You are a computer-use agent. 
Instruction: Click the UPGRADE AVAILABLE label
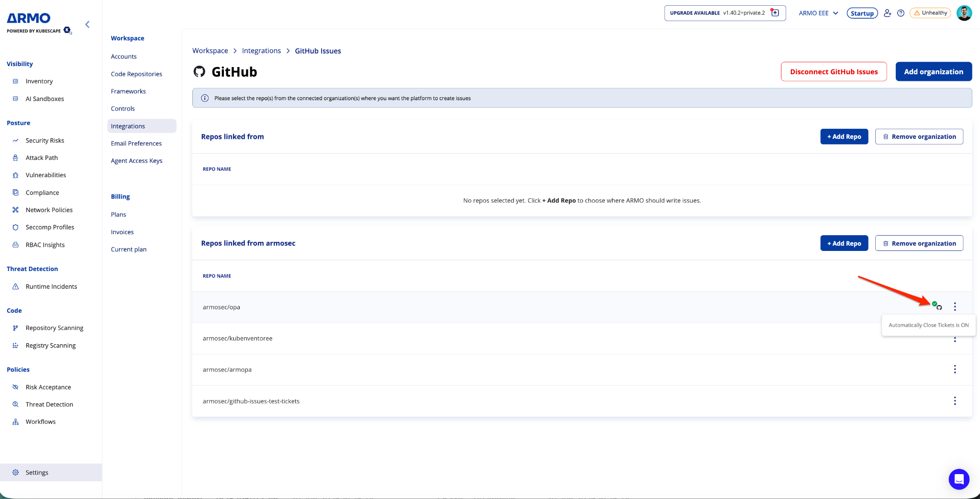(x=695, y=13)
